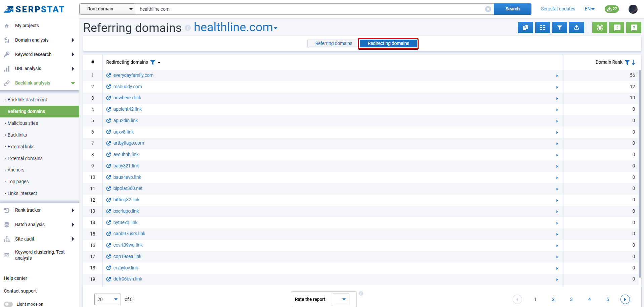Image resolution: width=644 pixels, height=307 pixels.
Task: Open the green help book icon
Action: [x=634, y=28]
